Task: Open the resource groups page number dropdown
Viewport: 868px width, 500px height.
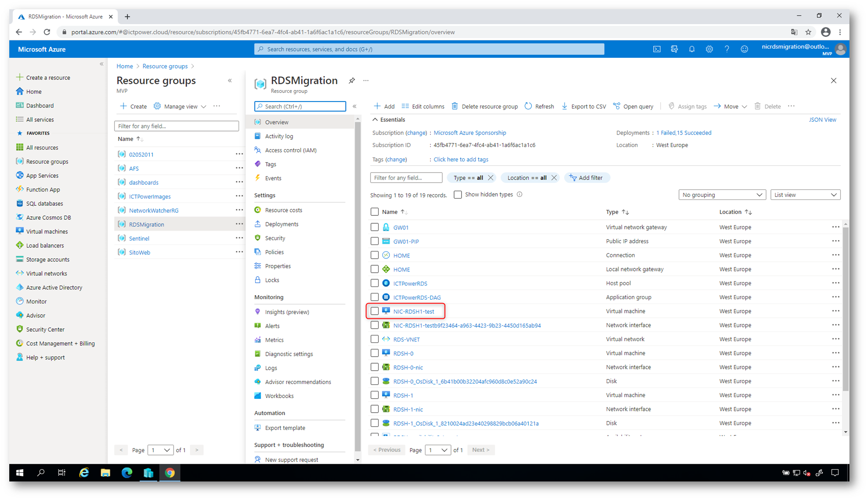Action: coord(160,450)
